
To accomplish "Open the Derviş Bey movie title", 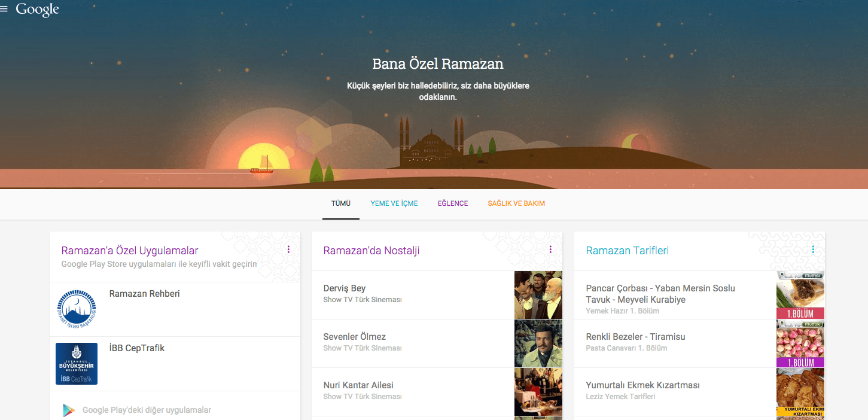I will (345, 288).
